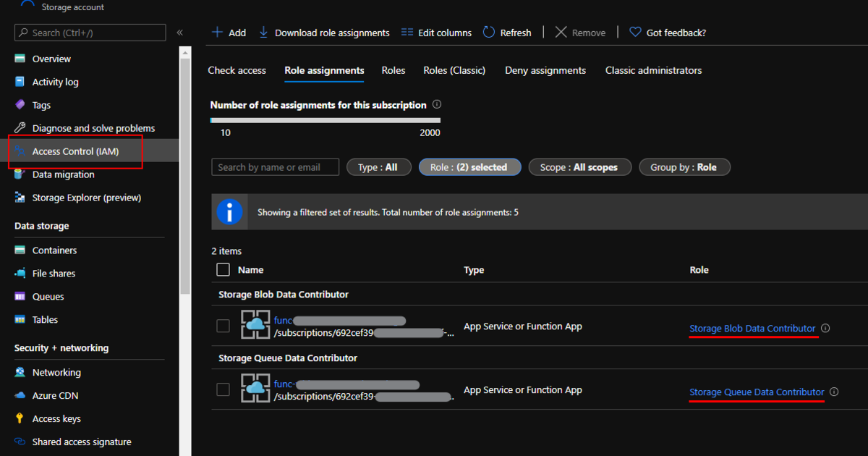The height and width of the screenshot is (456, 868).
Task: Open the Type : All filter
Action: click(x=379, y=167)
